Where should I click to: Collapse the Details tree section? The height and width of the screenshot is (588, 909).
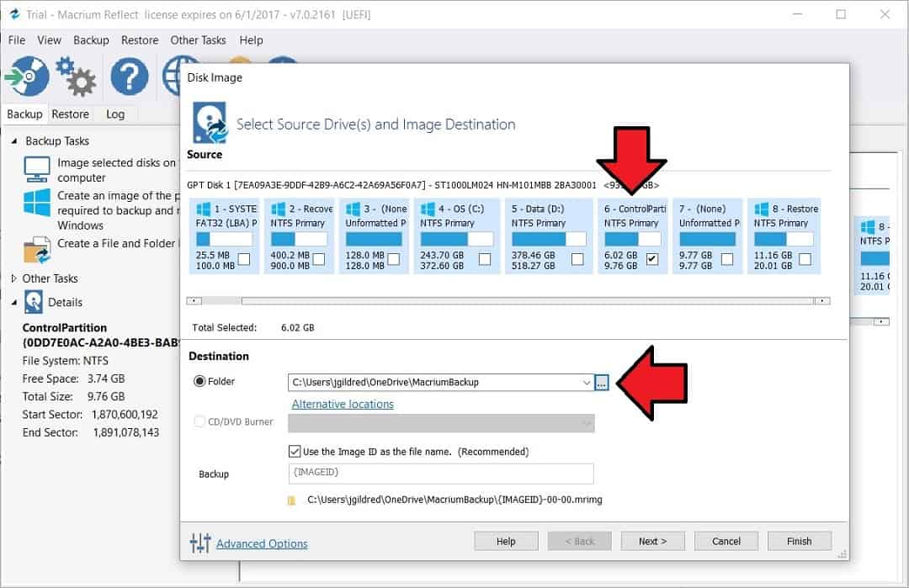pos(14,302)
